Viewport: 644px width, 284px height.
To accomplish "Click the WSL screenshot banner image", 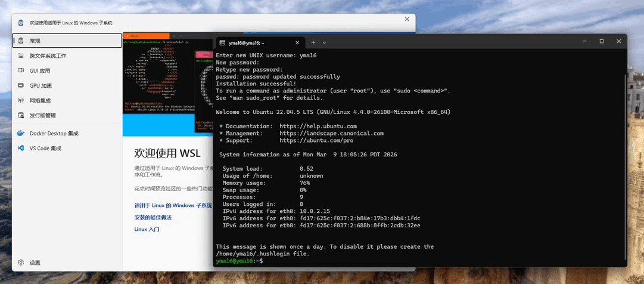I will (x=167, y=84).
